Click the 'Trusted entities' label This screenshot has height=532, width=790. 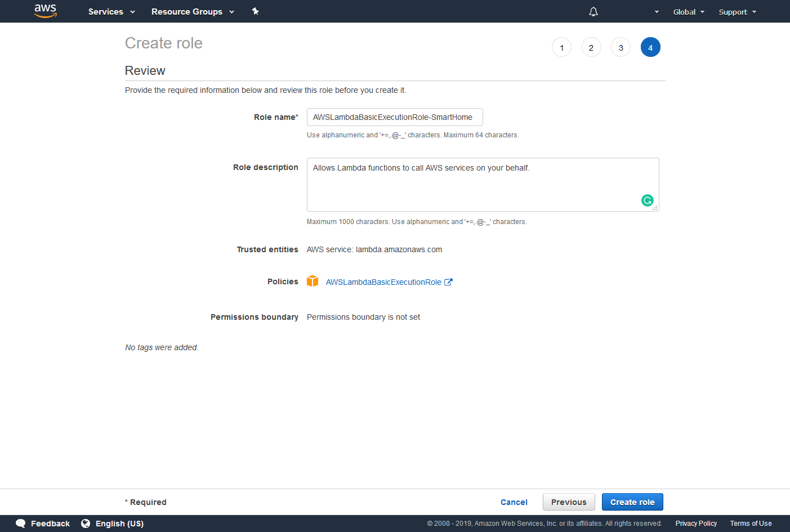tap(267, 249)
